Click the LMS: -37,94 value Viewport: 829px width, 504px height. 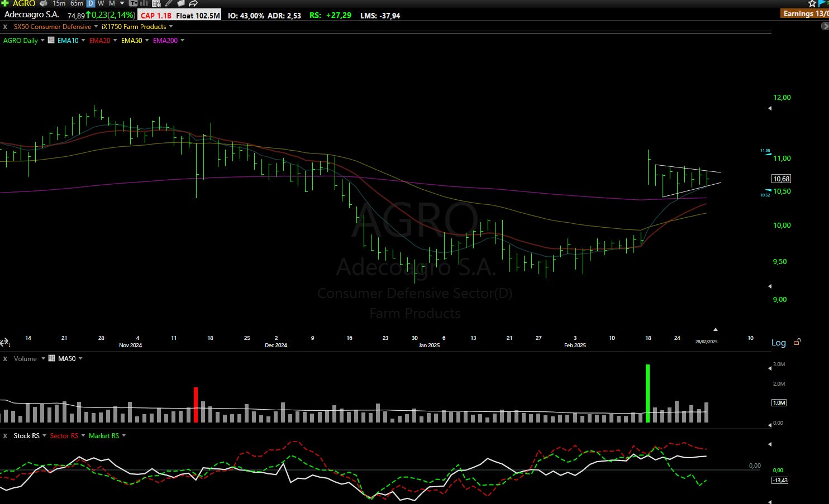click(380, 16)
